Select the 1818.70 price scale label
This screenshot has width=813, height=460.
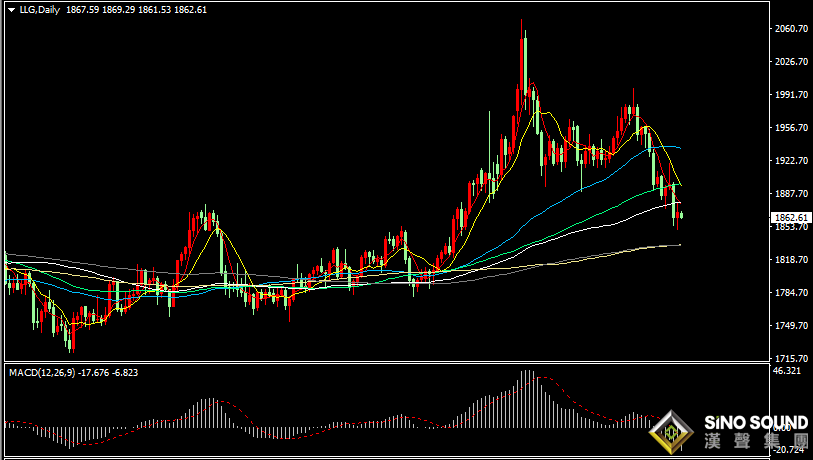pos(792,260)
